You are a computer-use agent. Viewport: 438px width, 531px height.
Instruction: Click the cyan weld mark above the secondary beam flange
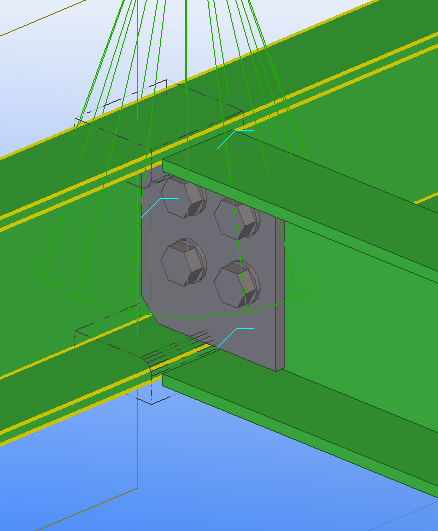(x=235, y=139)
